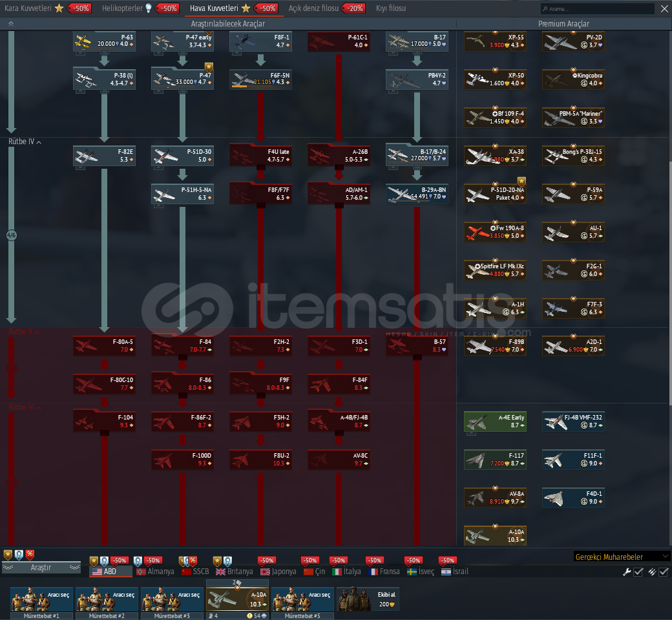Select the premium XP-55 aircraft card
672x620 pixels.
pyautogui.click(x=495, y=41)
